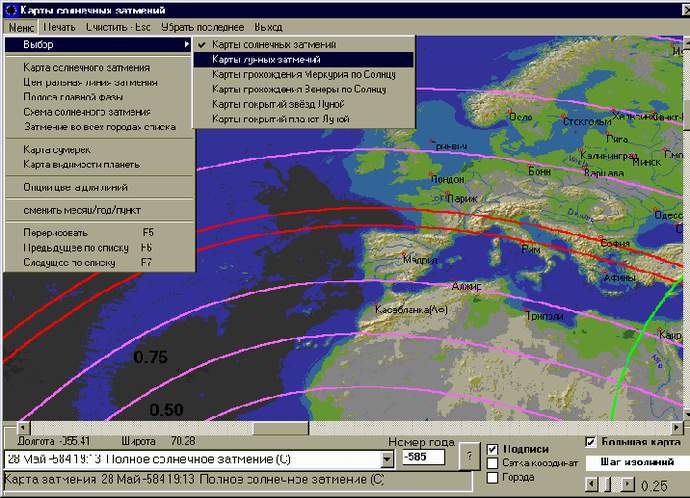Select Полоса главной фазы entry

(x=99, y=97)
